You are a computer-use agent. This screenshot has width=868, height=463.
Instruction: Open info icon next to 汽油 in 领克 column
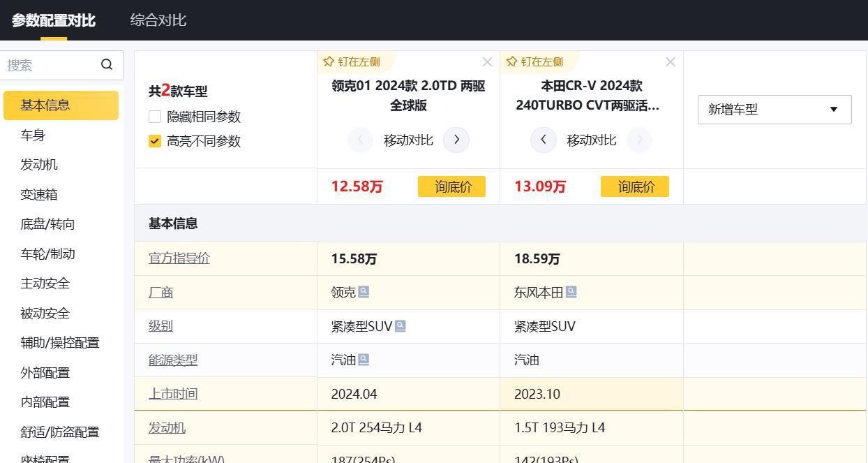coord(364,360)
